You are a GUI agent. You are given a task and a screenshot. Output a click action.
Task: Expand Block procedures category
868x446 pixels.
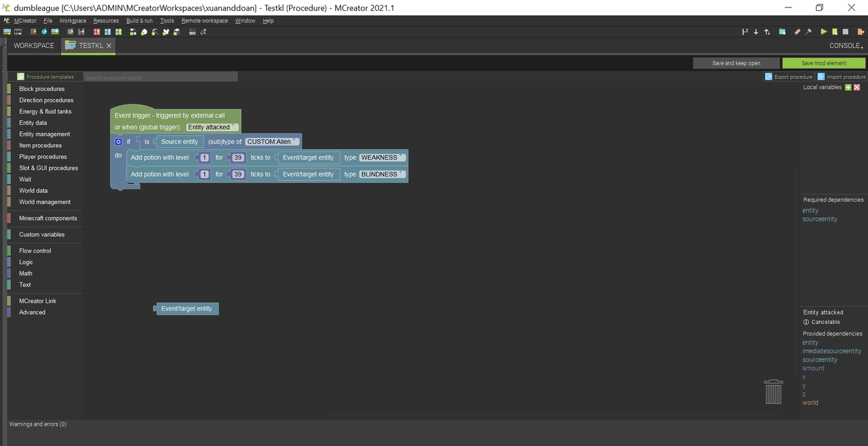[41, 89]
